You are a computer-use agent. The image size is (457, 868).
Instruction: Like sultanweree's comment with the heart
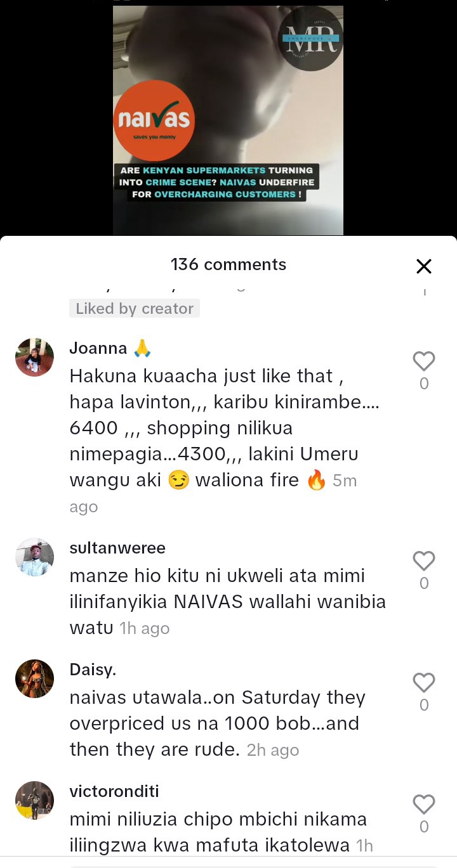[424, 561]
